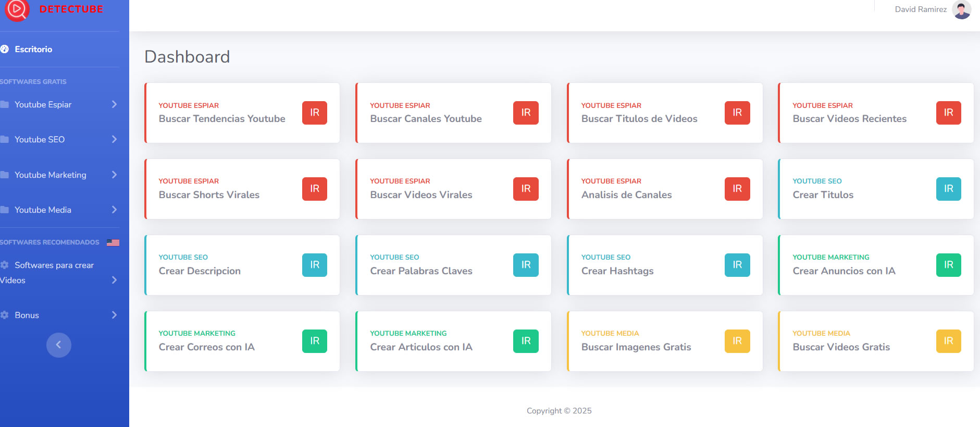Expand the Youtube Media submenu chevron
The image size is (980, 427).
(114, 210)
